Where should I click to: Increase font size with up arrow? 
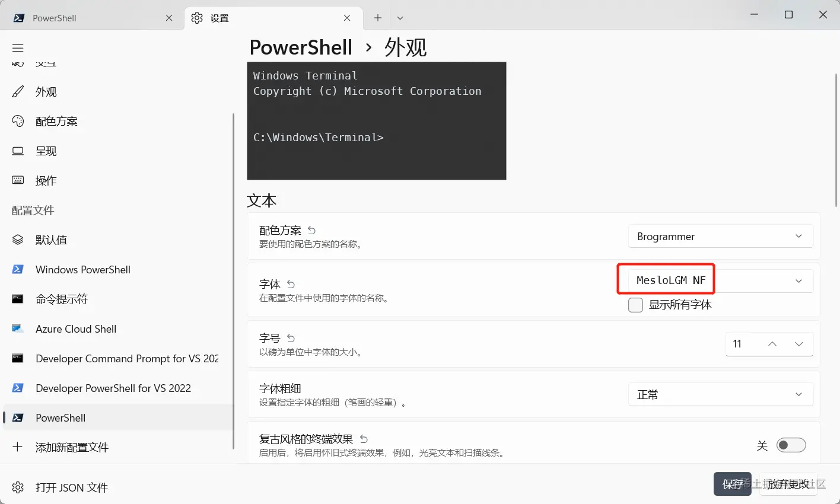pyautogui.click(x=772, y=344)
